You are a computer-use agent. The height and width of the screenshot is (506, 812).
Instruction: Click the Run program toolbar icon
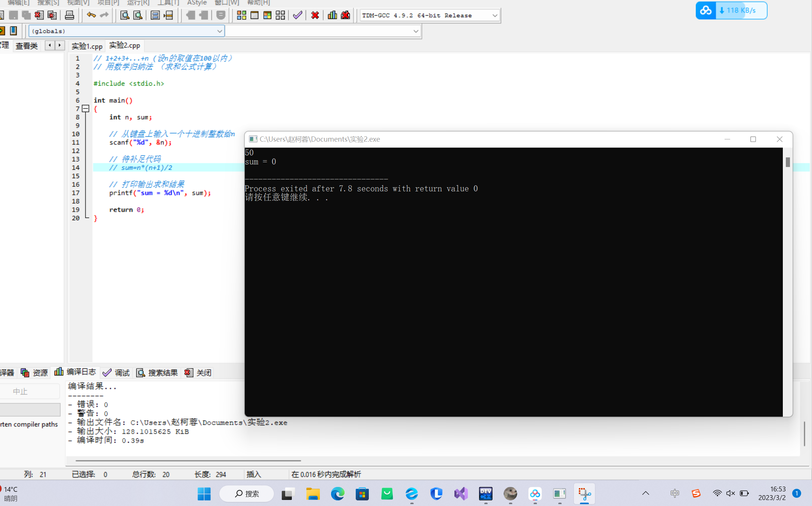[x=254, y=15]
